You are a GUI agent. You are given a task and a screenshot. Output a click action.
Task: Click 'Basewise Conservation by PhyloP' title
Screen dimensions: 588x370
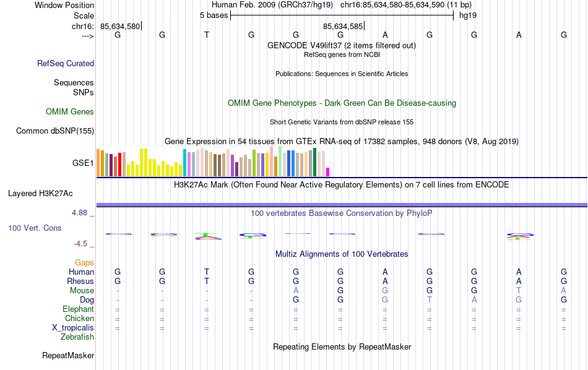pyautogui.click(x=341, y=213)
